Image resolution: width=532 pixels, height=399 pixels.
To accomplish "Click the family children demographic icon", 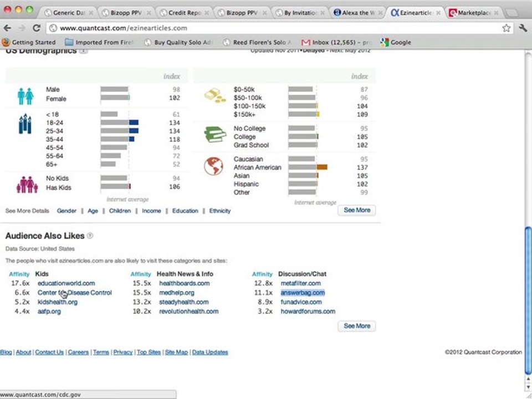I will tap(27, 185).
